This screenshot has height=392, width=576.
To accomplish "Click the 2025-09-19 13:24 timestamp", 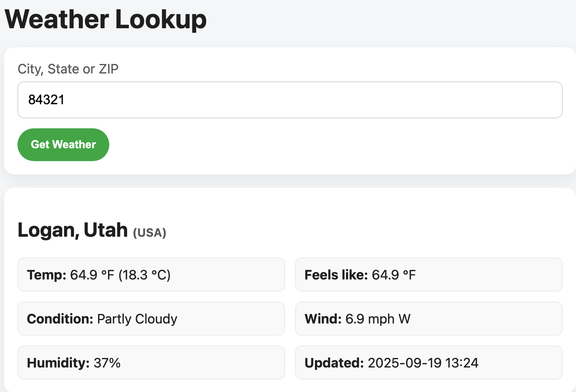I will [423, 363].
